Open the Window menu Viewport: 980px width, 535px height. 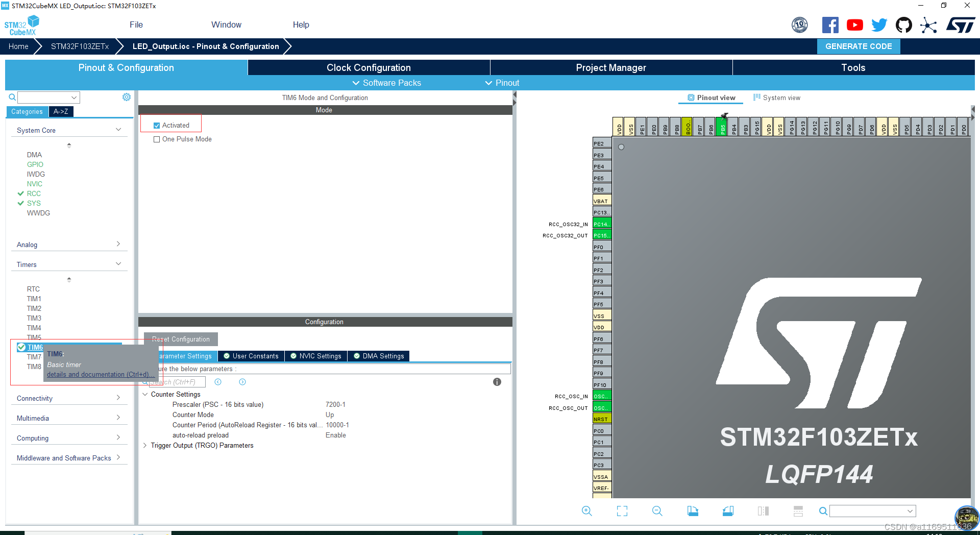click(226, 25)
